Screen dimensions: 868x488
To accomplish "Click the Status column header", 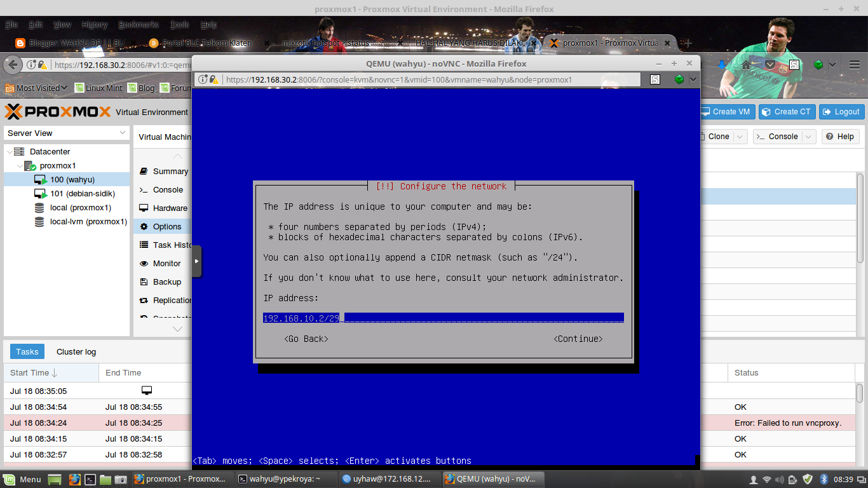I will pos(791,373).
